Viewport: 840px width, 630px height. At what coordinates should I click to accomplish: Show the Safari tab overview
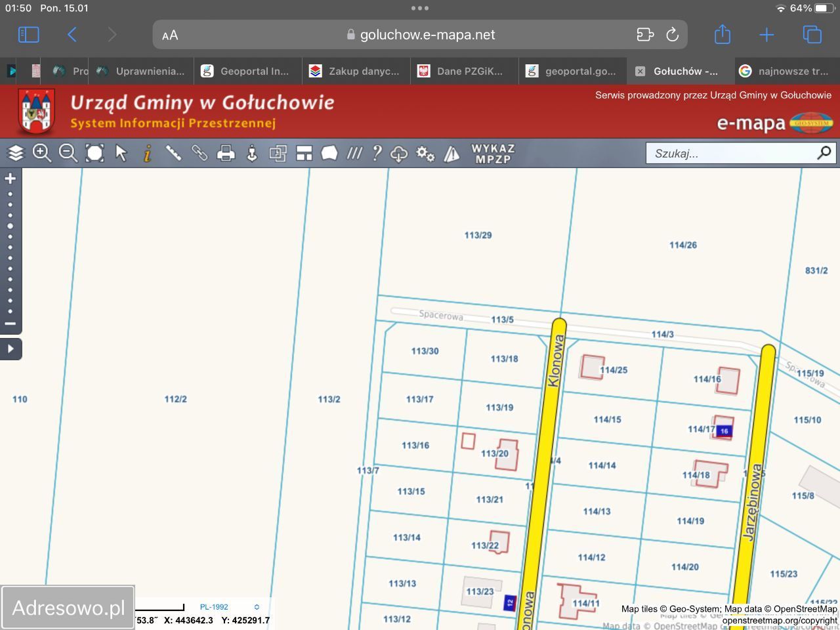812,35
